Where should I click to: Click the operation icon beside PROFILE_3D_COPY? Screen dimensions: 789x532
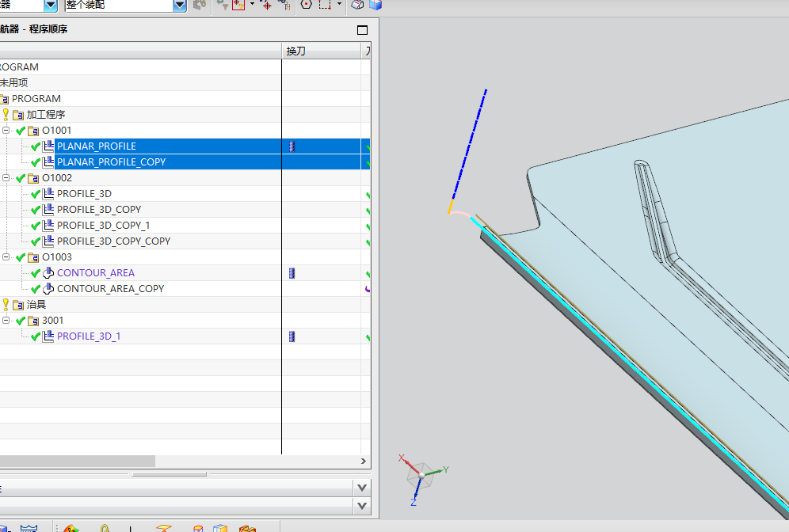pos(48,210)
